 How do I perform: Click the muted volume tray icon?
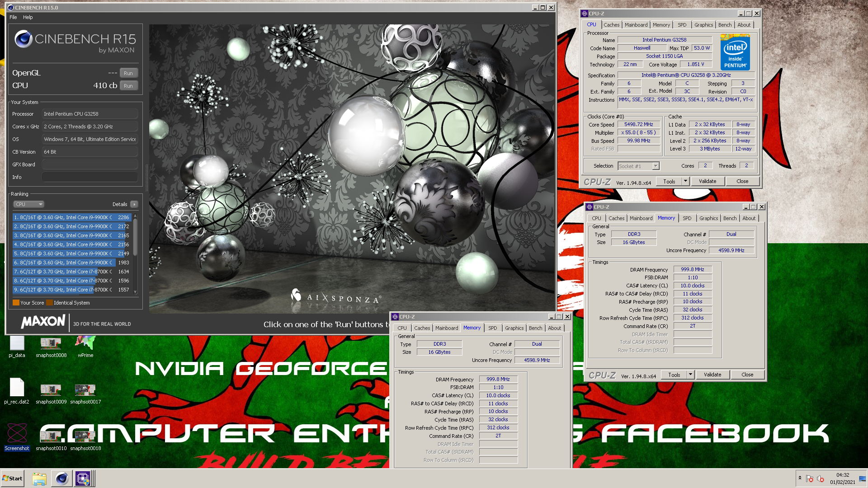pos(821,479)
